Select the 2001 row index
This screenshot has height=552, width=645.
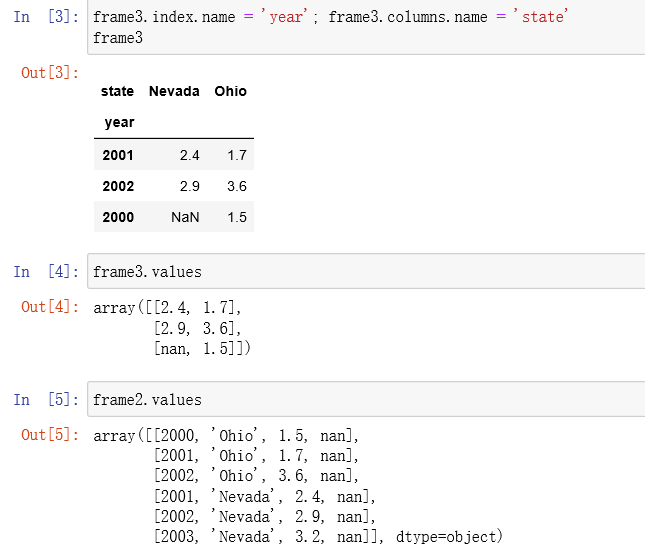click(118, 155)
